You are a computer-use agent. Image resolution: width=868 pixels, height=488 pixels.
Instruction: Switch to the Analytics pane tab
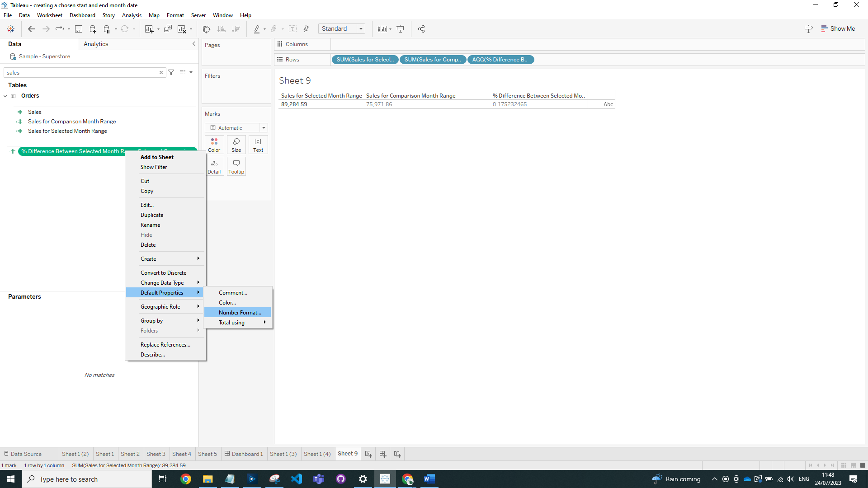click(x=96, y=44)
